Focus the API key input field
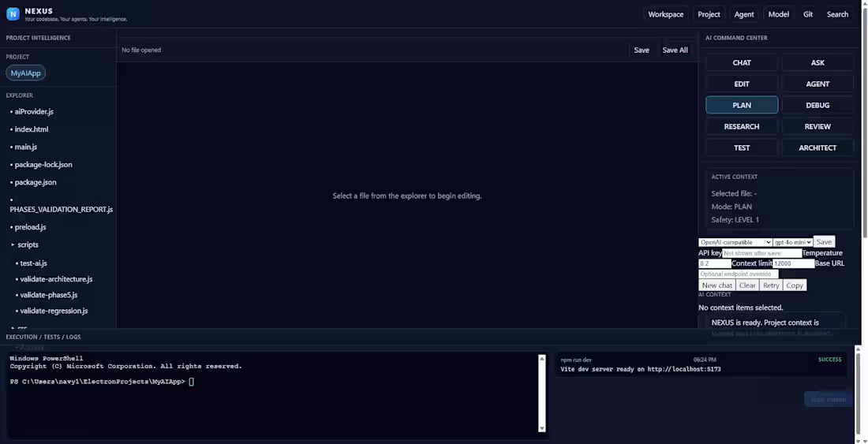 tap(761, 253)
